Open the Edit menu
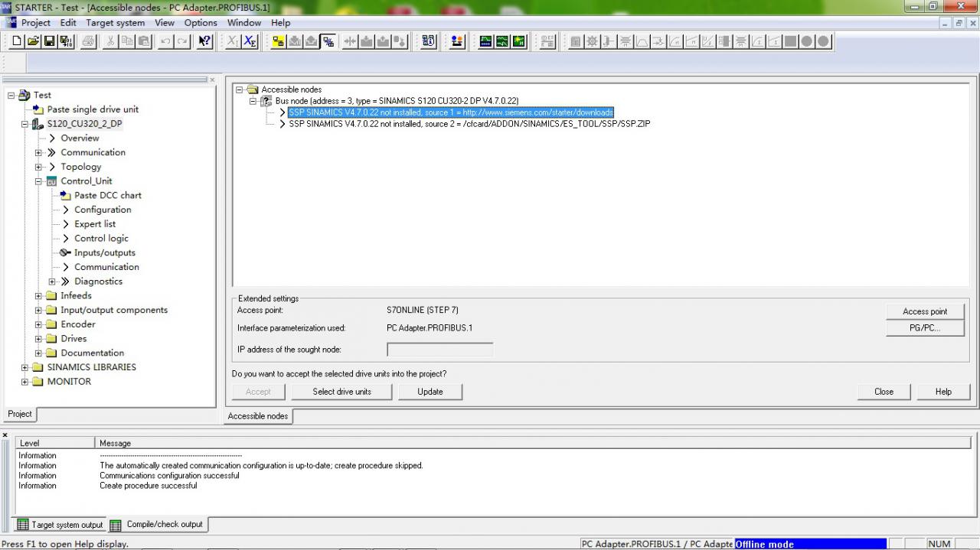Screen dimensions: 980x550 [x=68, y=22]
